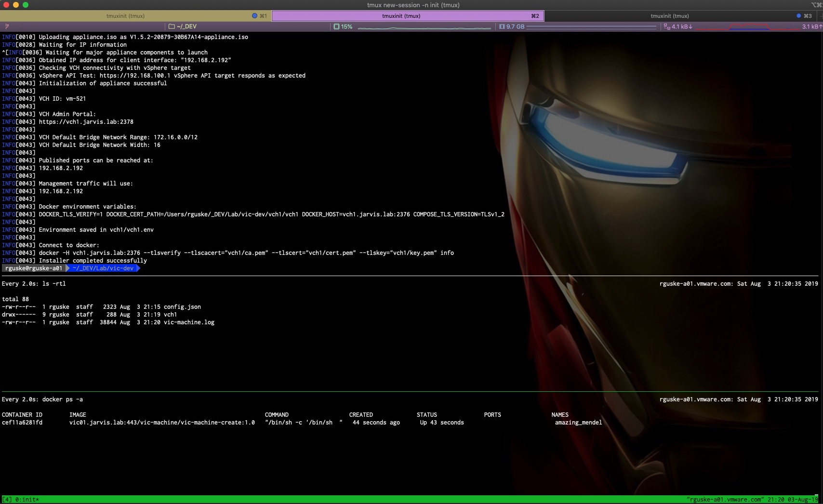
Task: Click the vic-machine.log file entry
Action: click(x=189, y=322)
